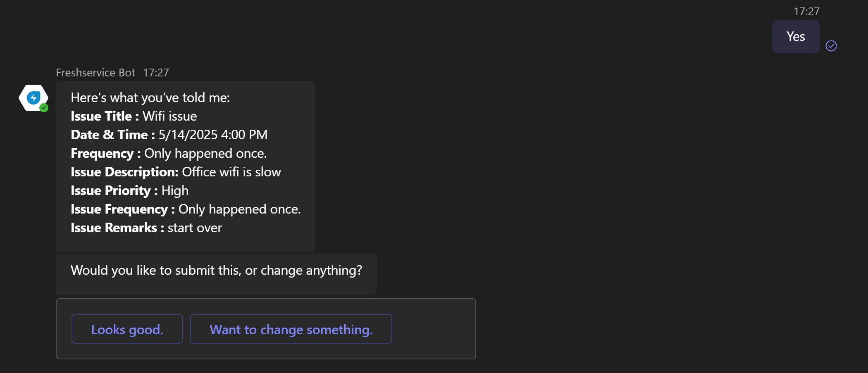Click the 17:27 timestamp above Yes message
Viewport: 868px width, 373px height.
click(806, 12)
